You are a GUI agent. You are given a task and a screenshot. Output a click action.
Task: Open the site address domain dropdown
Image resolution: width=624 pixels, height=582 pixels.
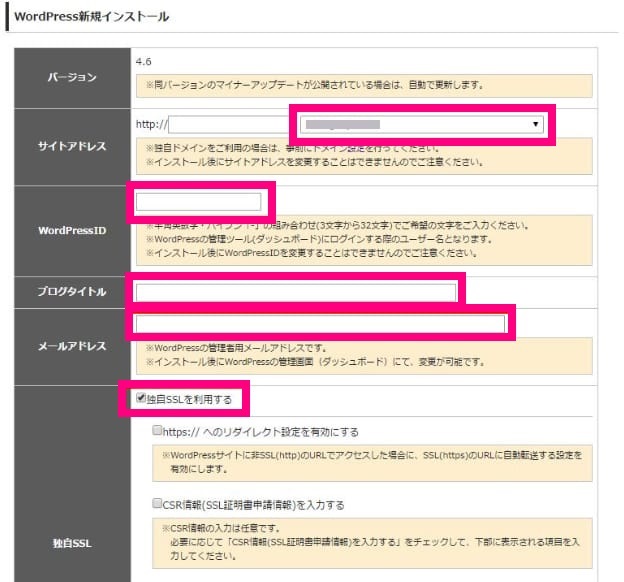click(422, 125)
